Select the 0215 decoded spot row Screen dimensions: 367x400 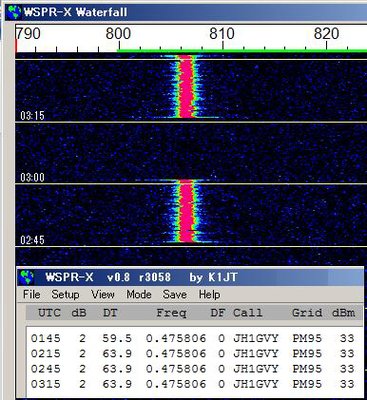tap(193, 354)
